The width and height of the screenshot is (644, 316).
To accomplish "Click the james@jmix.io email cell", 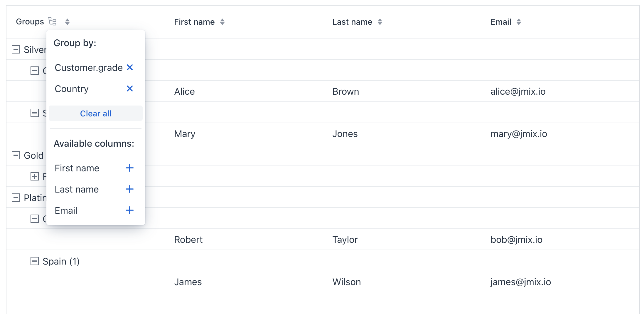I will (x=520, y=282).
